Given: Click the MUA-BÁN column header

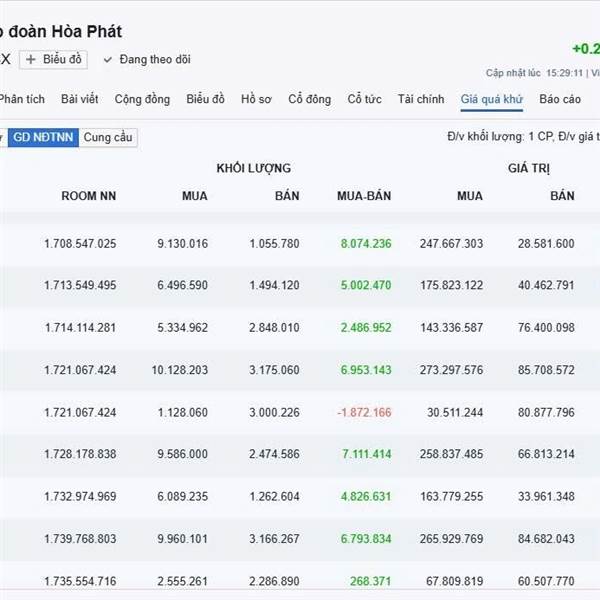Looking at the screenshot, I should pyautogui.click(x=364, y=196).
